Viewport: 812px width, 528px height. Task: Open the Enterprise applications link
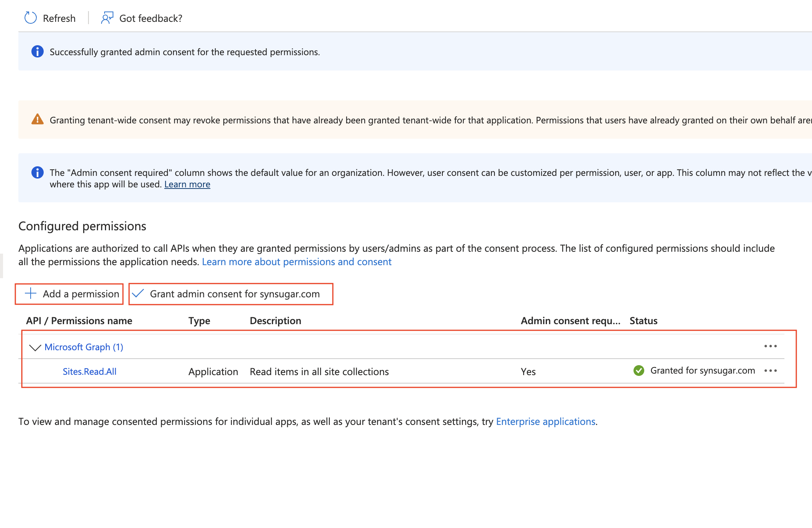coord(545,421)
